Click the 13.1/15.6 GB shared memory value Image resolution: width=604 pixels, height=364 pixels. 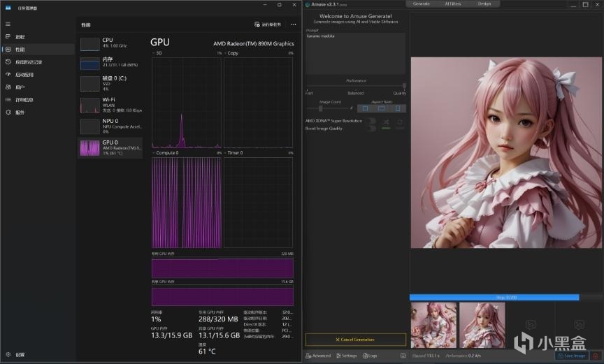(x=219, y=335)
